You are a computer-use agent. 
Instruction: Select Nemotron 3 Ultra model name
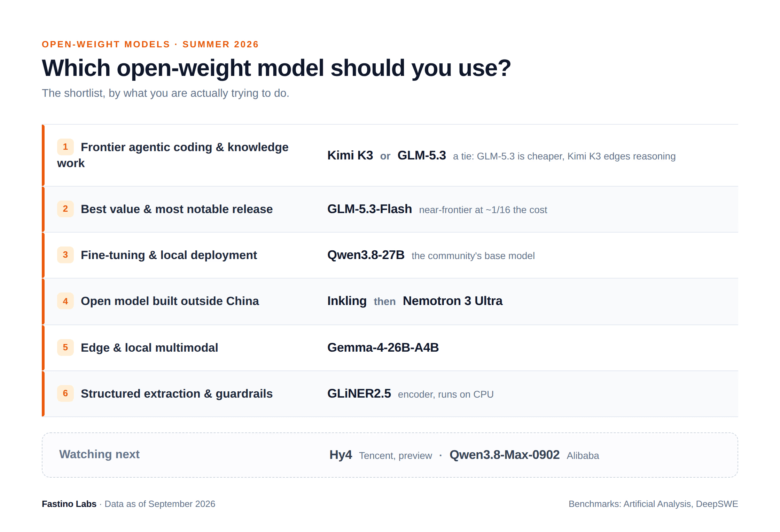(x=453, y=301)
